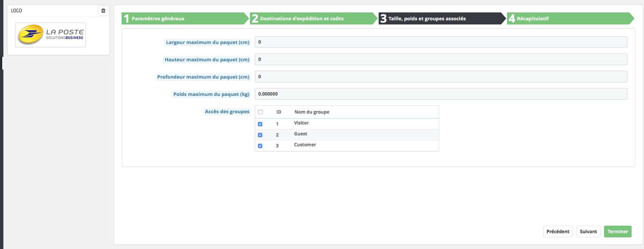Select step 3 Taille, poids et groupes
The width and height of the screenshot is (644, 249).
[442, 18]
